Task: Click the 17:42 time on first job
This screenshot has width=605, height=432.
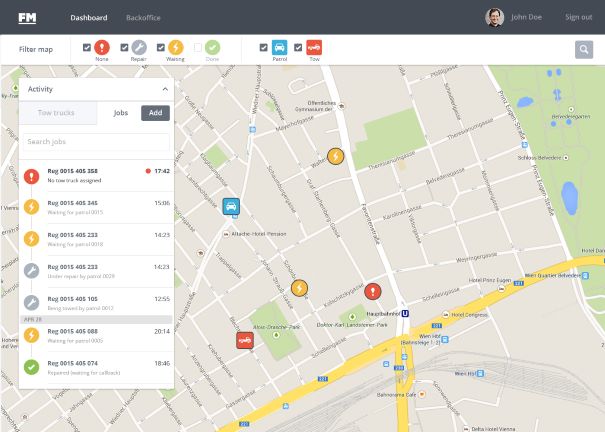Action: pyautogui.click(x=162, y=171)
